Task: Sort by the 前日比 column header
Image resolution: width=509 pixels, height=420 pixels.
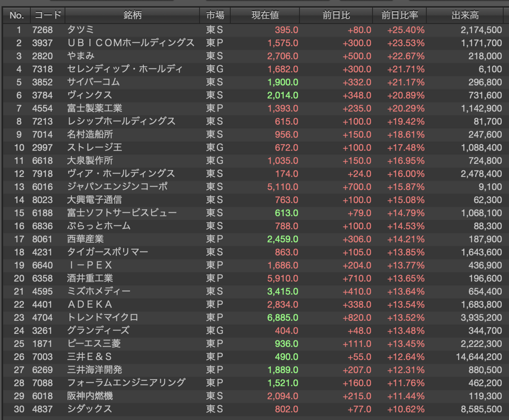Action: point(336,16)
